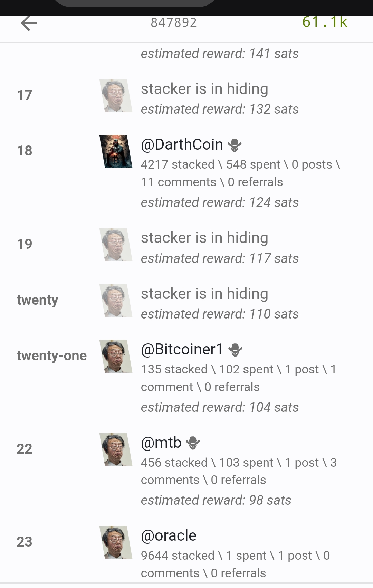The width and height of the screenshot is (373, 588).
Task: Tap the 61.1k sats balance
Action: [x=325, y=22]
